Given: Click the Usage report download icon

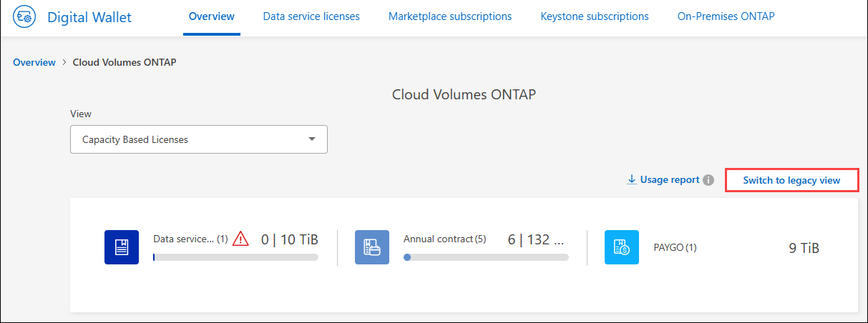Looking at the screenshot, I should pyautogui.click(x=632, y=180).
